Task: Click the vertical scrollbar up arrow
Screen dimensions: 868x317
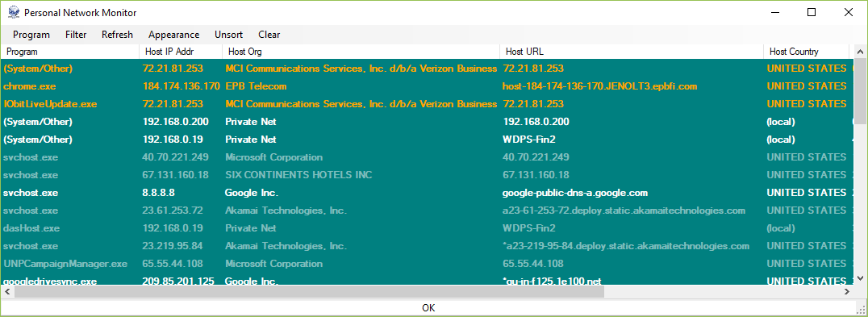Action: click(860, 52)
